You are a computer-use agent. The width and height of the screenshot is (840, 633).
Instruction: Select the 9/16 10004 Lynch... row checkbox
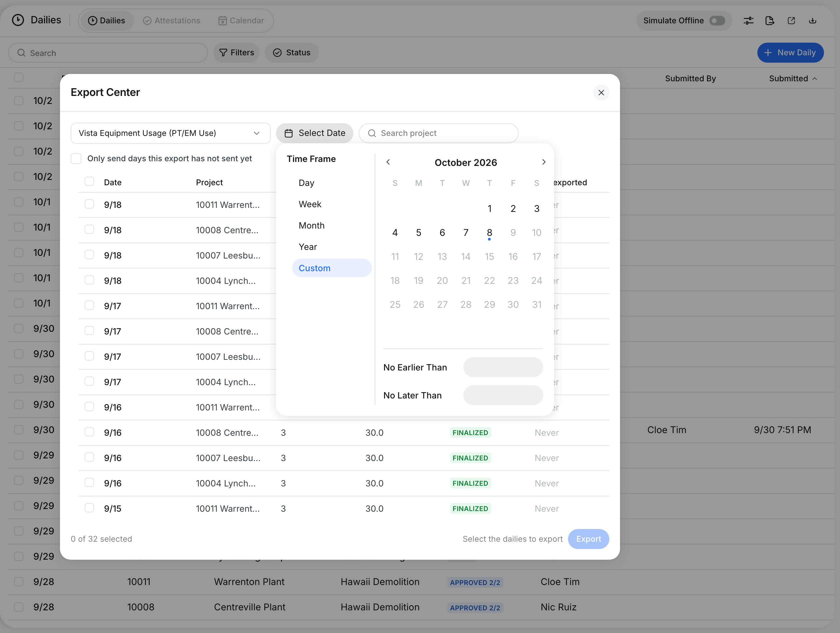89,483
